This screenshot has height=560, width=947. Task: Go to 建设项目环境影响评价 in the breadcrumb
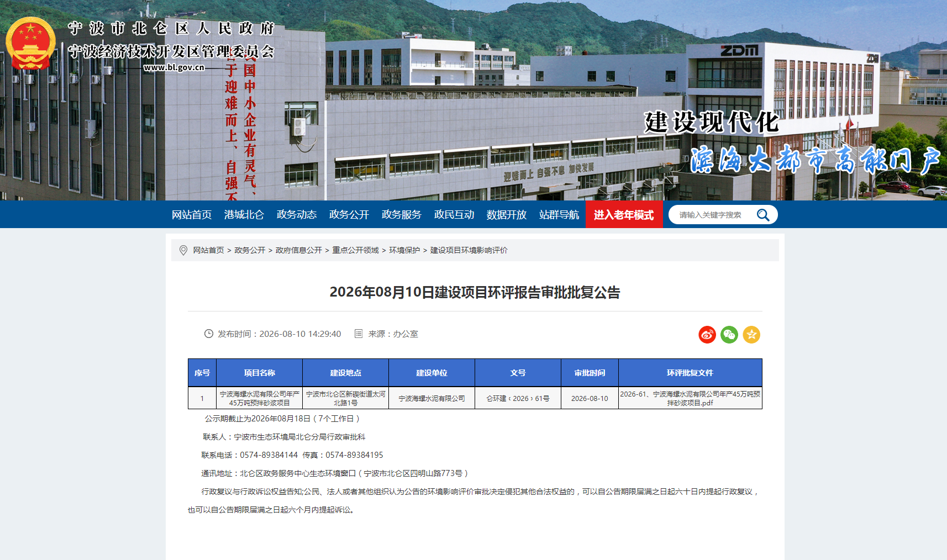click(469, 250)
